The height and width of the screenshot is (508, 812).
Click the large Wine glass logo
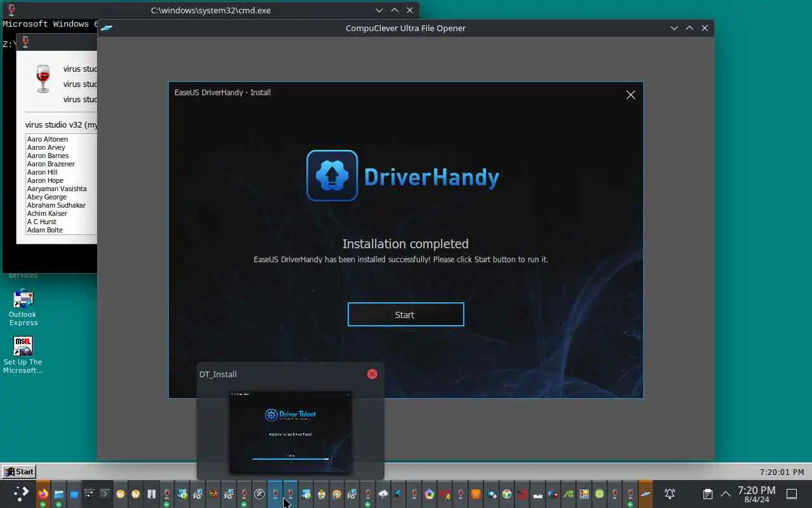[x=43, y=79]
